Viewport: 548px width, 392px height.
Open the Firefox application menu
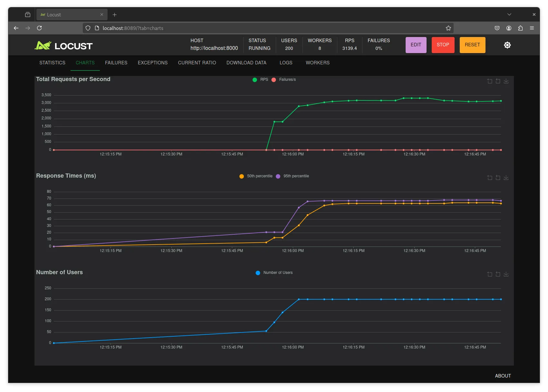532,28
